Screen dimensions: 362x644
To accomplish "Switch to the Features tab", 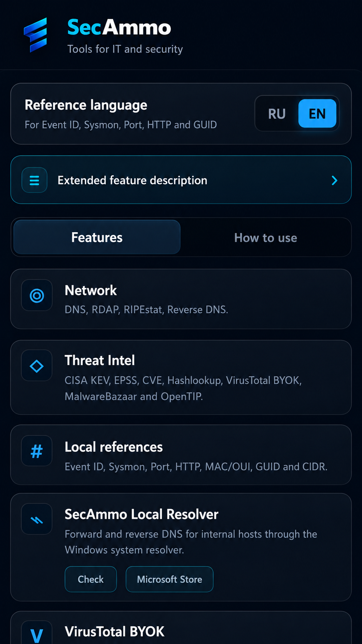I will (x=97, y=237).
